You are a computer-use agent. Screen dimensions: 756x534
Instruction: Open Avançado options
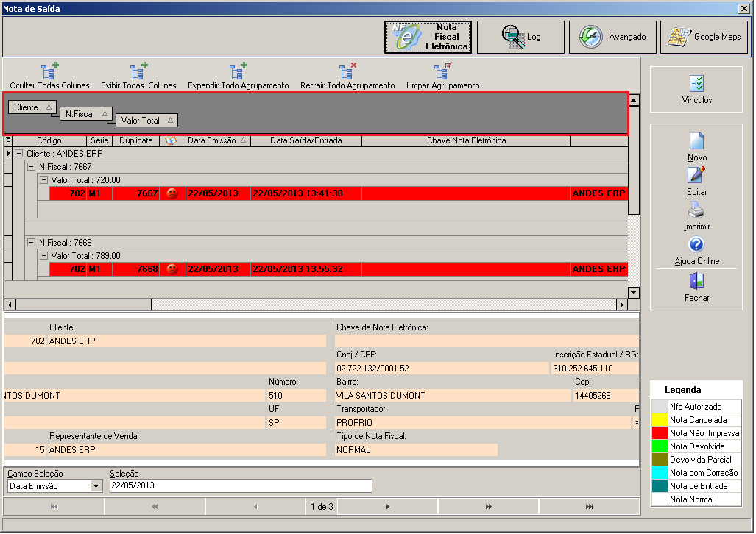click(x=612, y=37)
